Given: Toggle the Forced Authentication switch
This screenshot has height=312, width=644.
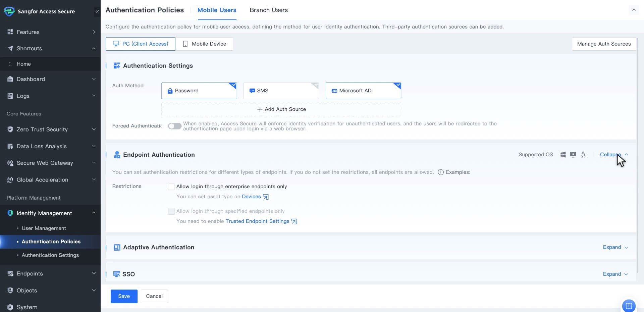Looking at the screenshot, I should tap(174, 126).
